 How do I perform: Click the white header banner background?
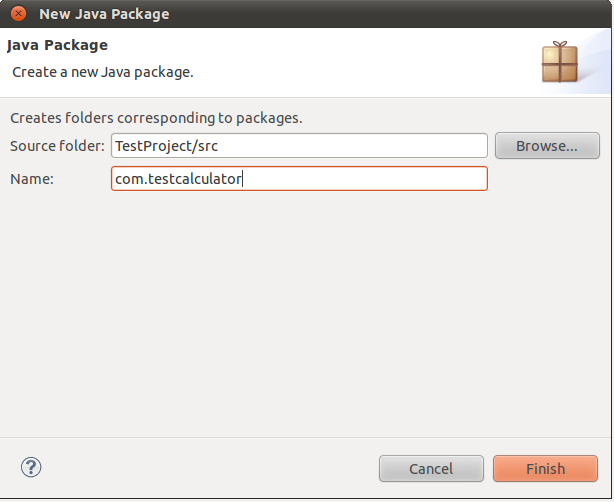point(350,60)
